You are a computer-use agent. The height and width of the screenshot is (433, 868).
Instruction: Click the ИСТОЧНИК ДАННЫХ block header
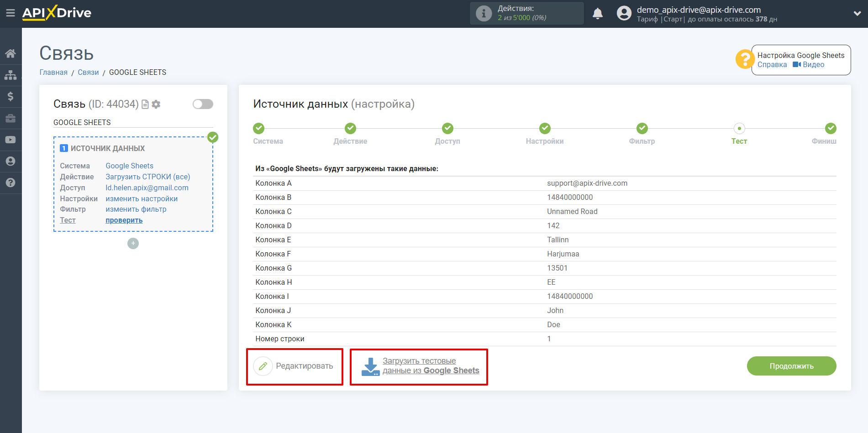(108, 148)
